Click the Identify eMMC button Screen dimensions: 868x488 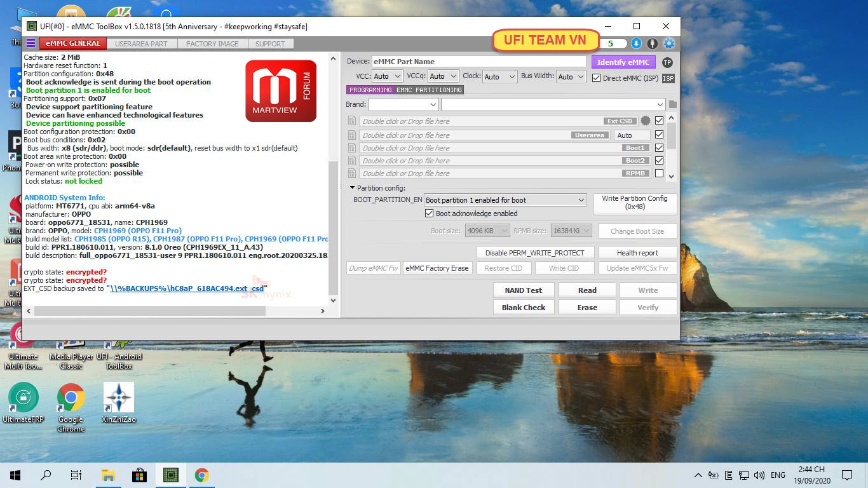pos(623,62)
